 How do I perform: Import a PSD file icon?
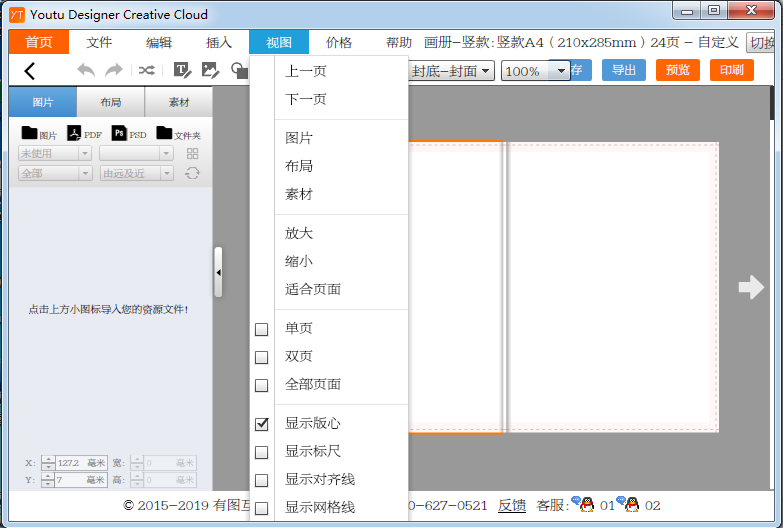click(x=119, y=133)
